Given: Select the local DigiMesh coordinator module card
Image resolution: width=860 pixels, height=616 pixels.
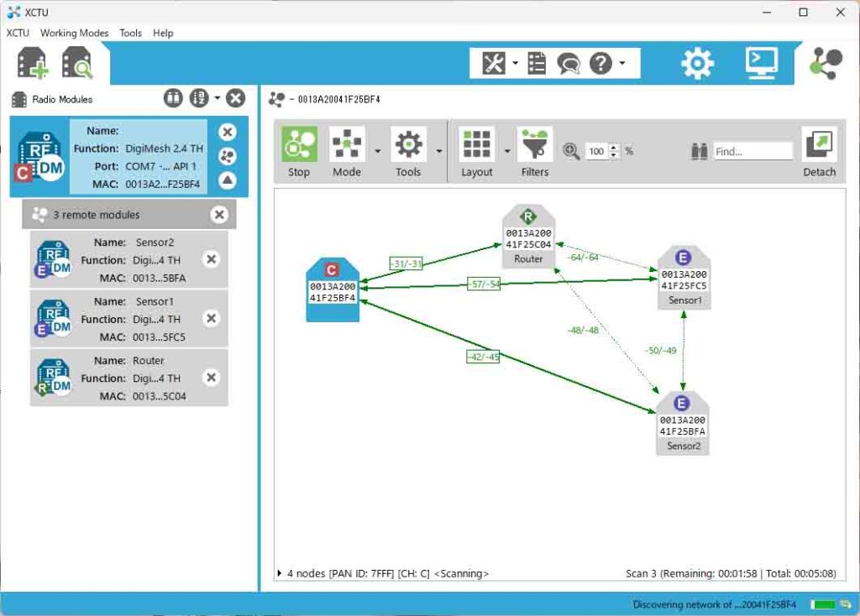Looking at the screenshot, I should pos(128,157).
